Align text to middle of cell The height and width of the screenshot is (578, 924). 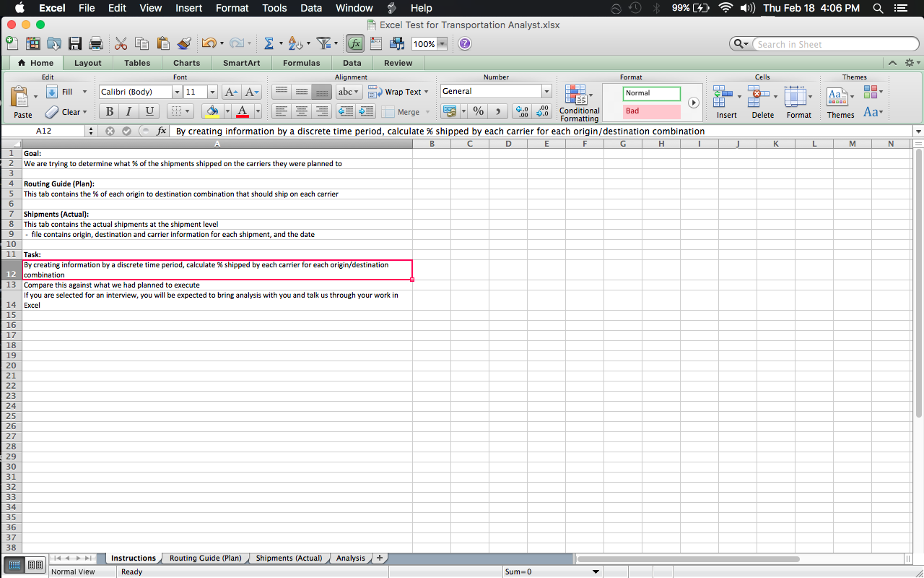pyautogui.click(x=302, y=92)
